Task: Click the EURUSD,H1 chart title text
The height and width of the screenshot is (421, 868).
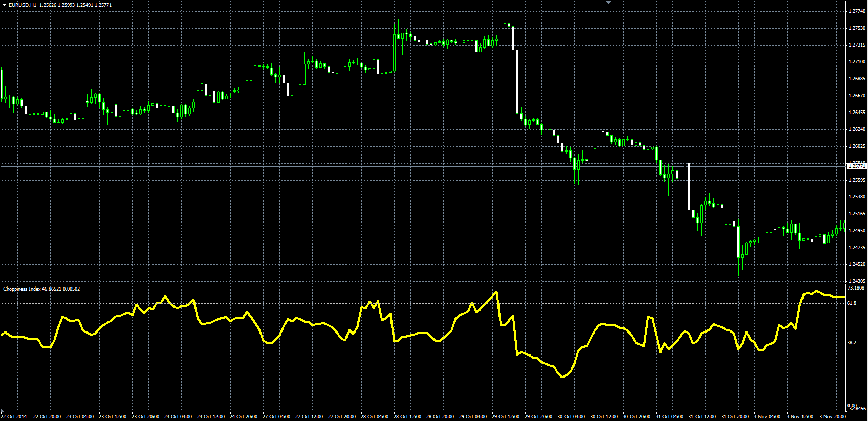Action: (x=23, y=5)
